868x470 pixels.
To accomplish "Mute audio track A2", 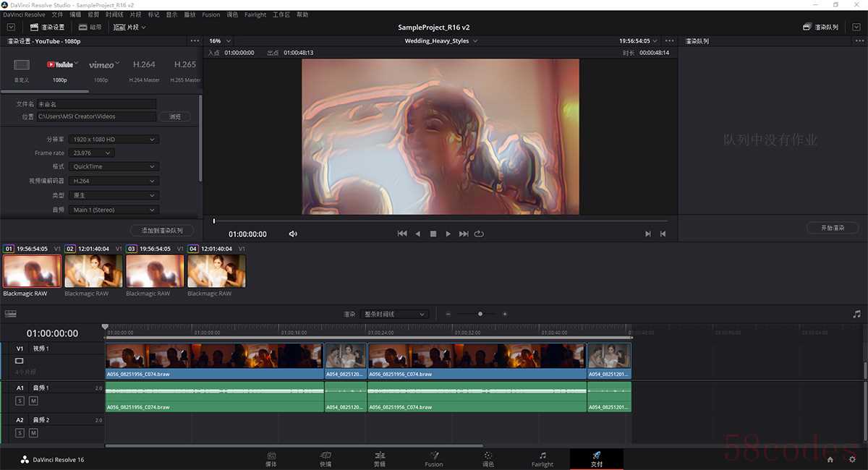I will (33, 432).
